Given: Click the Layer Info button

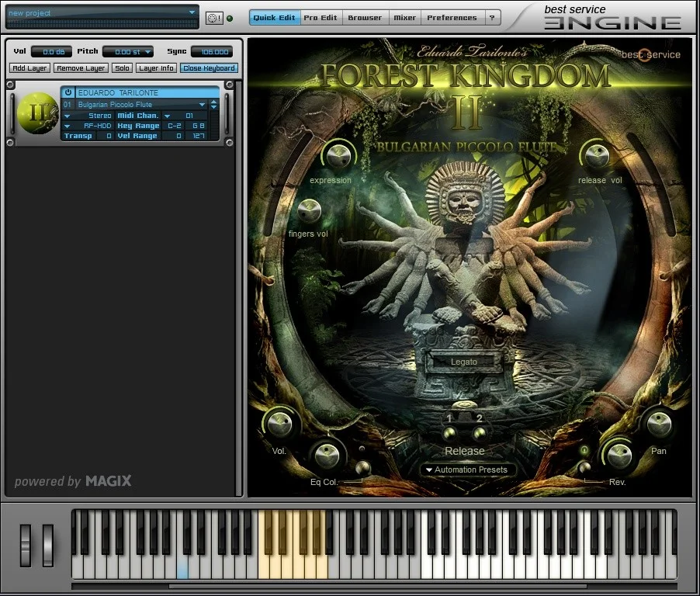Looking at the screenshot, I should 156,68.
